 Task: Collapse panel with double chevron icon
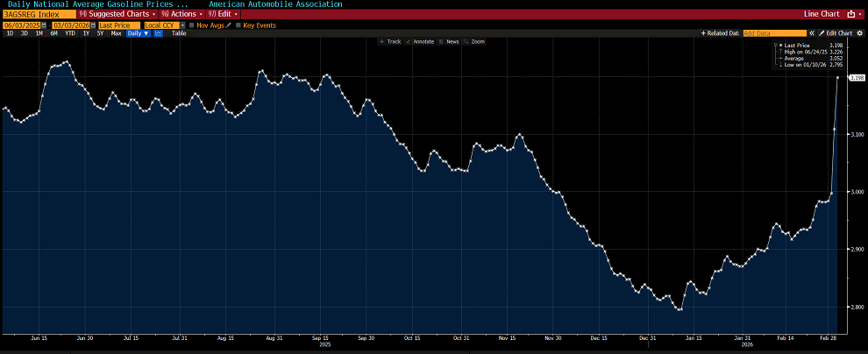tap(812, 33)
